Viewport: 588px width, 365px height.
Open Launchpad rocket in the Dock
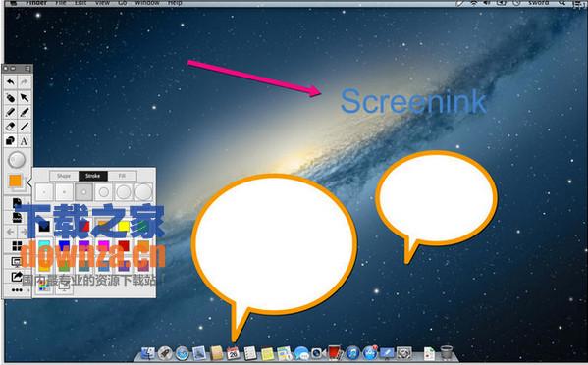[x=165, y=352]
